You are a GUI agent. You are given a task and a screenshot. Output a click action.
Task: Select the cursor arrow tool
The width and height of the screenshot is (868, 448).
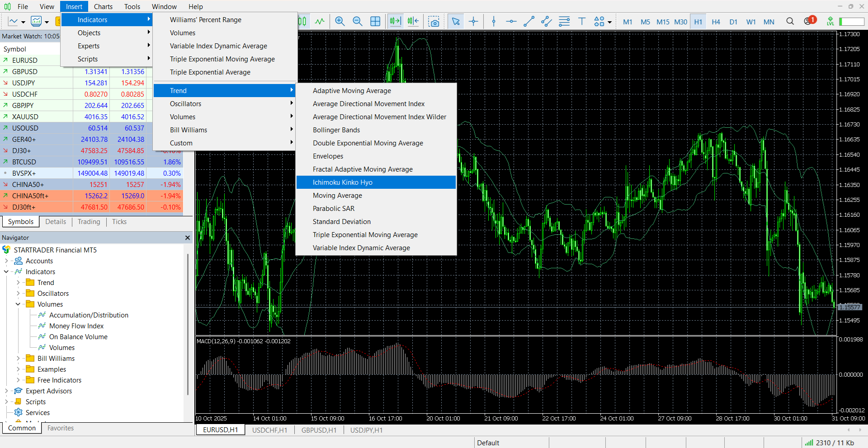456,21
